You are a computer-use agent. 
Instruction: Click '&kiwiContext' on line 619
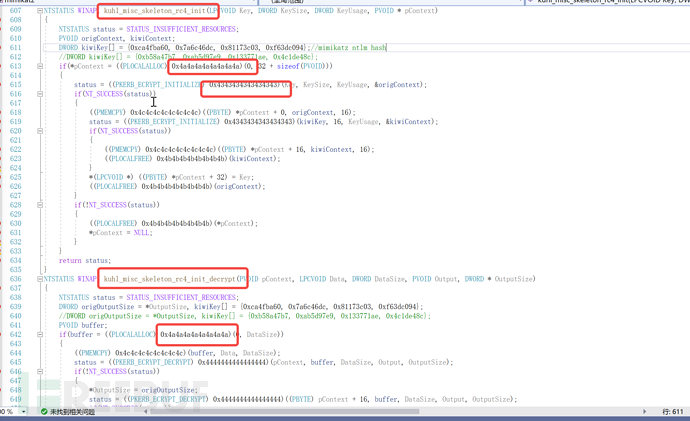pyautogui.click(x=408, y=121)
